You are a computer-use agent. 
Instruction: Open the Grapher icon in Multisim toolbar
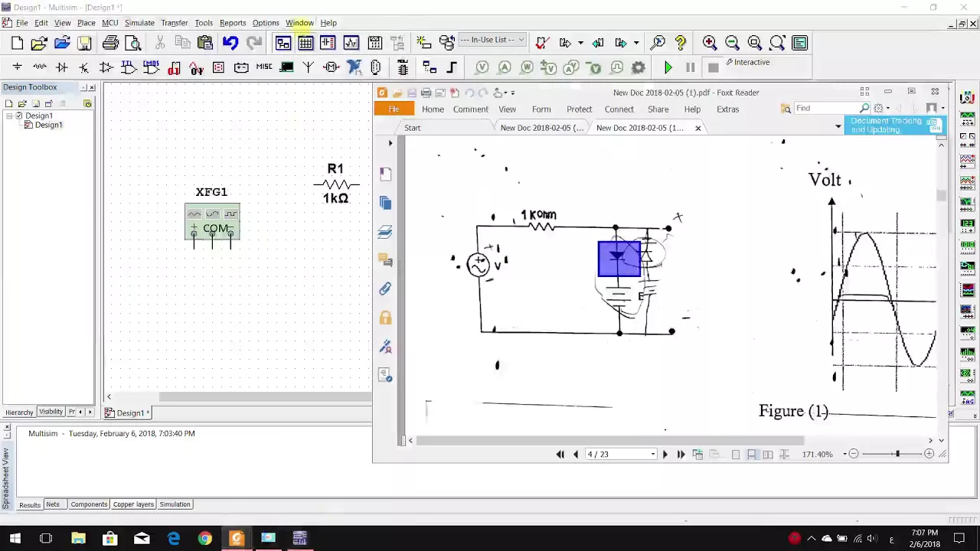tap(351, 43)
